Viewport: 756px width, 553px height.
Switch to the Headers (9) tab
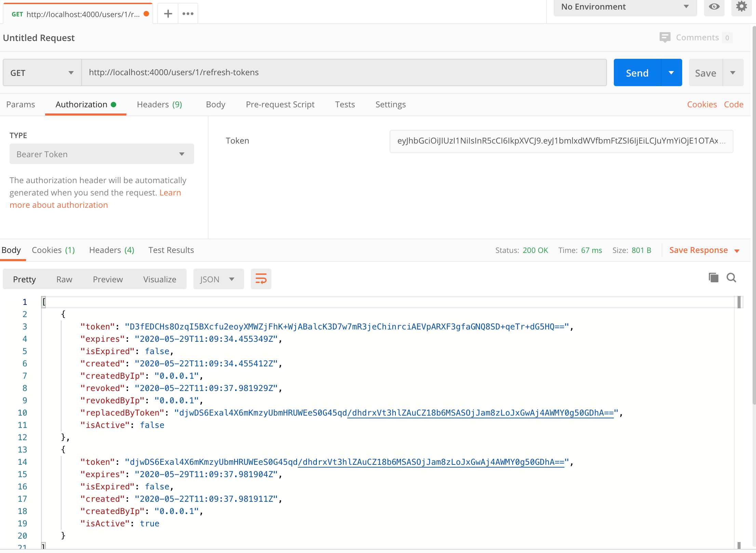click(159, 104)
